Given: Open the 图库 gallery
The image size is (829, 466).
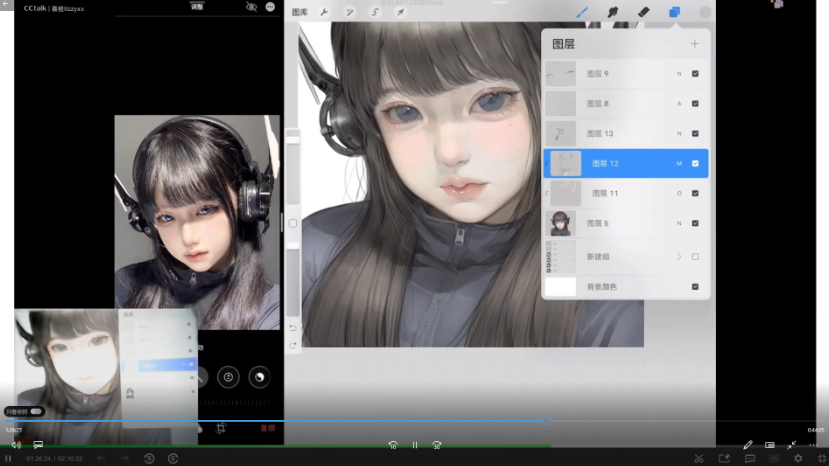Looking at the screenshot, I should (x=299, y=12).
